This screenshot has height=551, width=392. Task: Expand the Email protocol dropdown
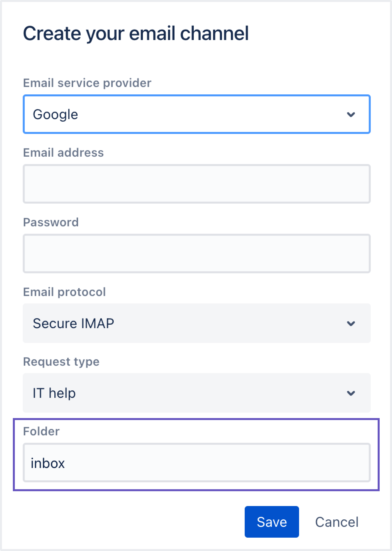(x=196, y=323)
